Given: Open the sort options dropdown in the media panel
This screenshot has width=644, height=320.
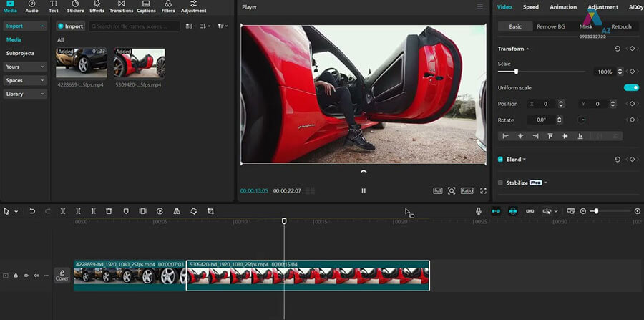Looking at the screenshot, I should (205, 26).
